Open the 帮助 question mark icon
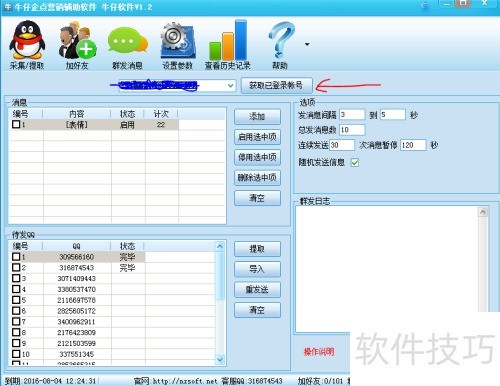 [280, 44]
